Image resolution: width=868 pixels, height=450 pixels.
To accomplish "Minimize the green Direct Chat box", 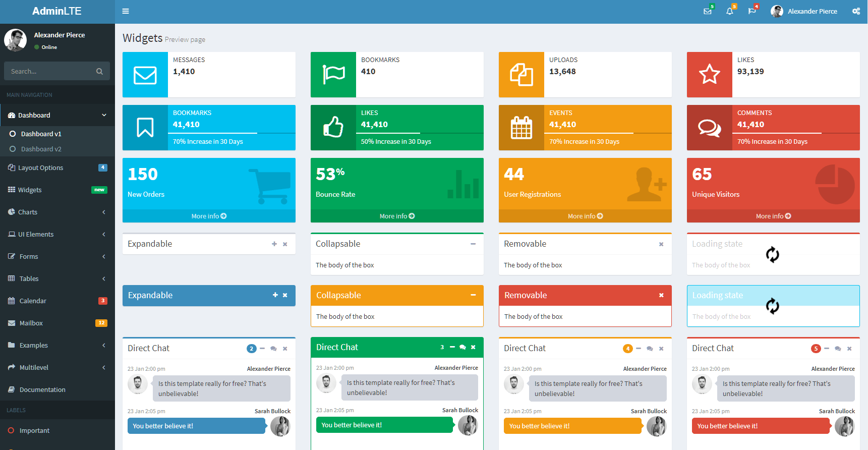I will (452, 347).
